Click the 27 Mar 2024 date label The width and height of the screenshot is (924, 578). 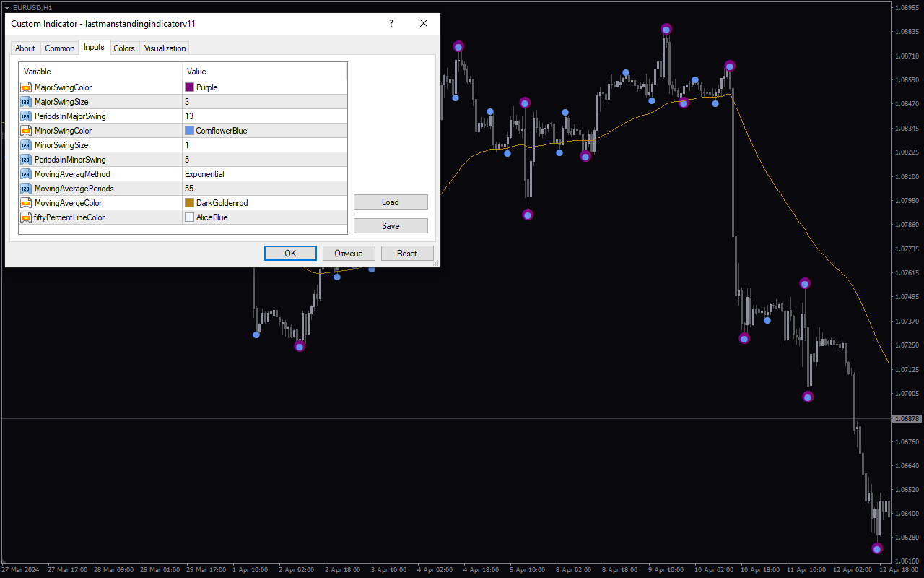point(20,569)
